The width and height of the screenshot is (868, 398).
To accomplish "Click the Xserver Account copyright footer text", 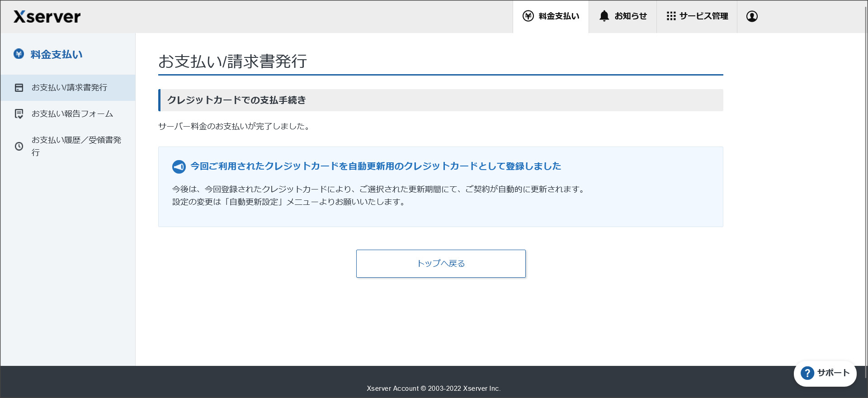I will click(434, 389).
